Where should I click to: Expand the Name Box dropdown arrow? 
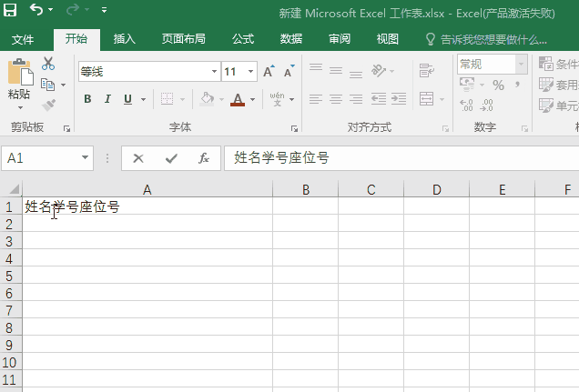pyautogui.click(x=85, y=158)
